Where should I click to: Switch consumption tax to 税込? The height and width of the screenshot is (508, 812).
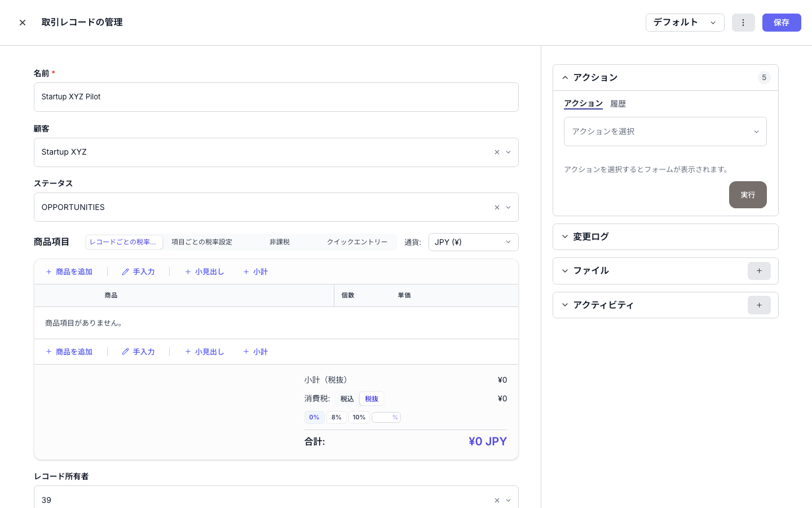click(346, 398)
